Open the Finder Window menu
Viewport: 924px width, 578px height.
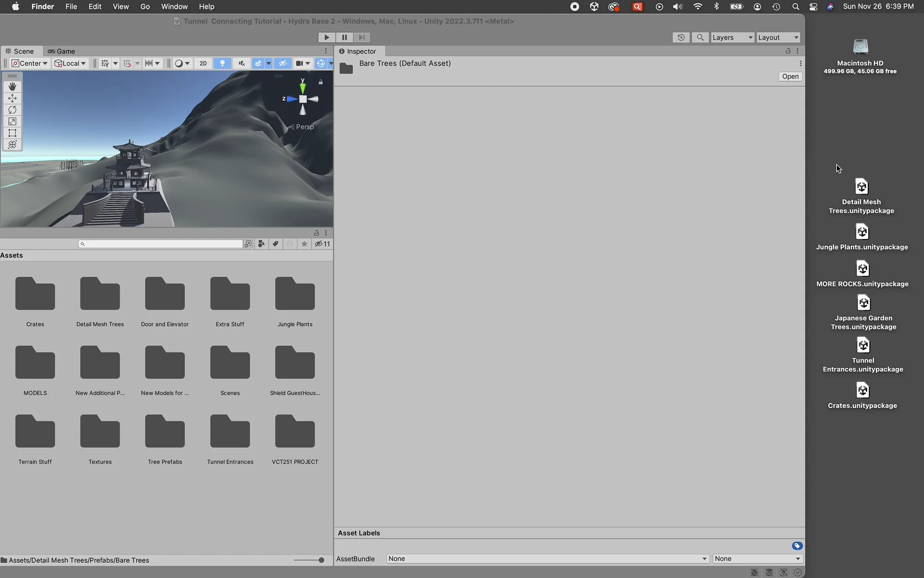tap(174, 7)
